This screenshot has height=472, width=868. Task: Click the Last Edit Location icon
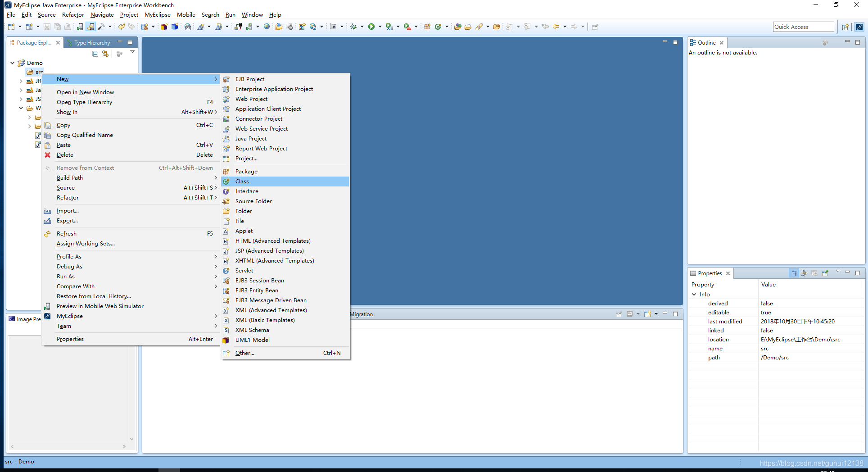(545, 27)
